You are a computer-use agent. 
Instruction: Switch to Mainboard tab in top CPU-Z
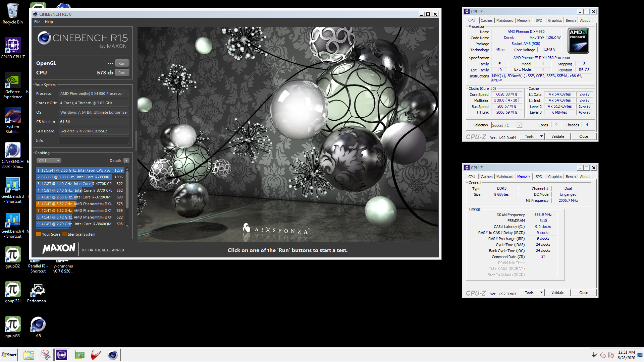pyautogui.click(x=504, y=20)
